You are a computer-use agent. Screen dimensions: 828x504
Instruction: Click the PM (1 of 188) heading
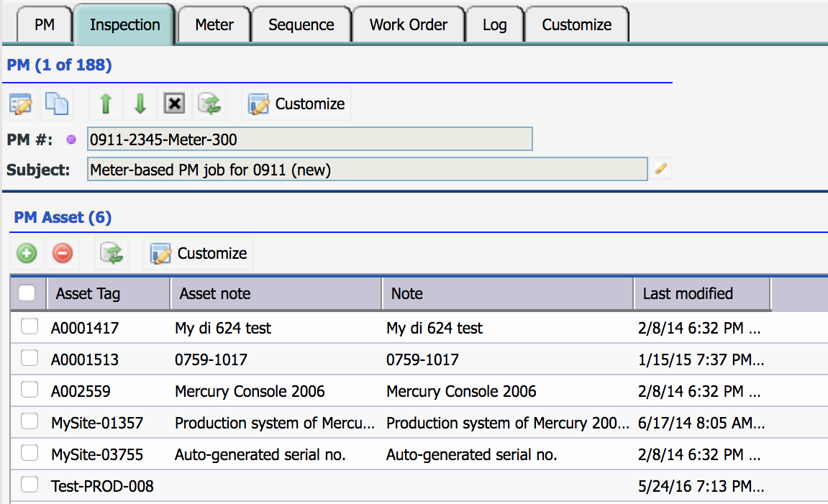(x=59, y=65)
